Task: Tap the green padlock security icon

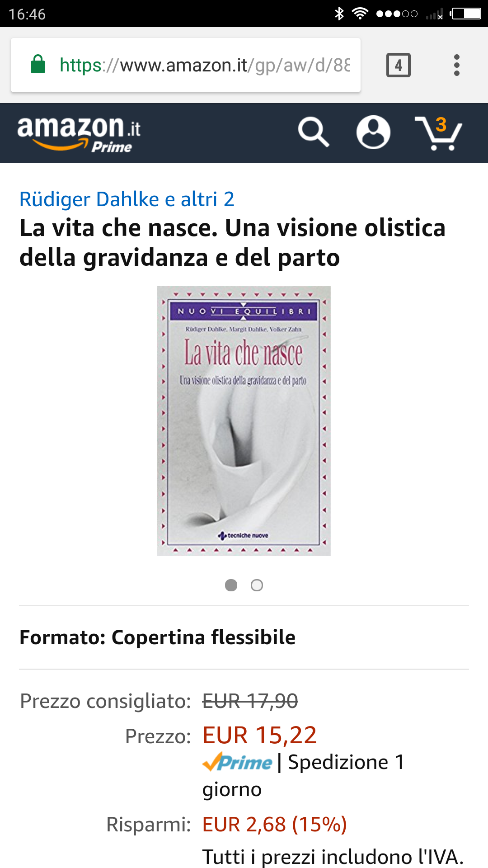Action: (x=38, y=64)
